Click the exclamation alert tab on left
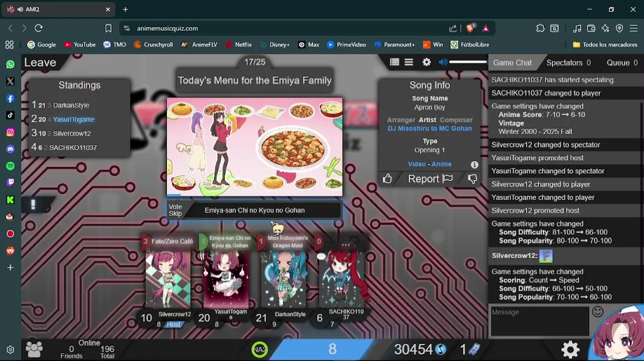Viewport: 644px width, 361px height. pos(33,205)
